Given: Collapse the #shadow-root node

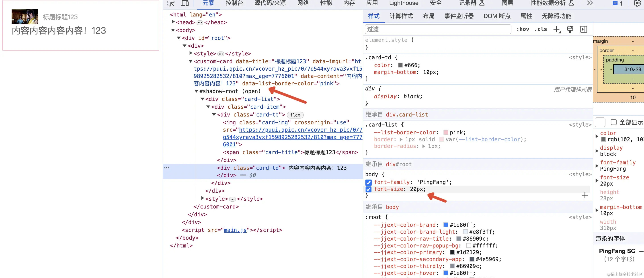Looking at the screenshot, I should (197, 91).
